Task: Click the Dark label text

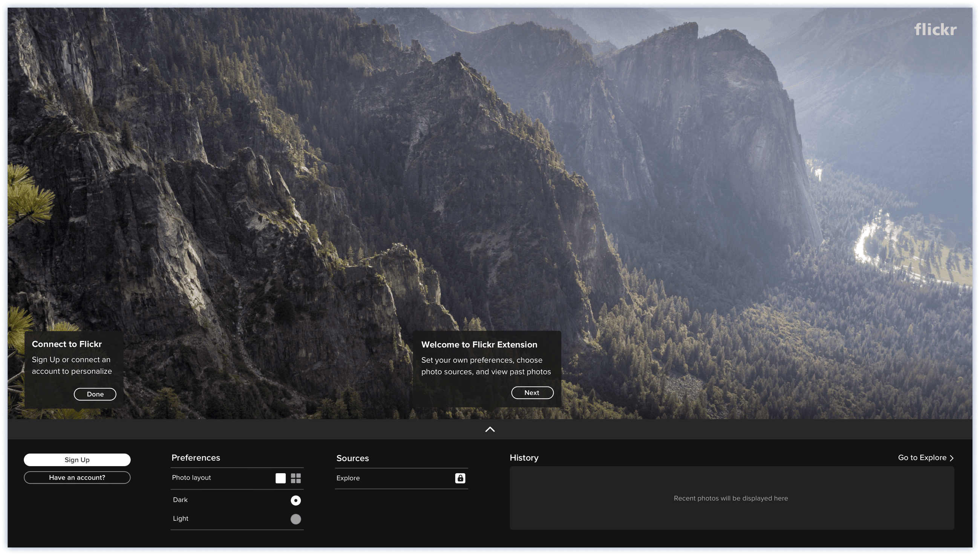Action: pyautogui.click(x=180, y=500)
